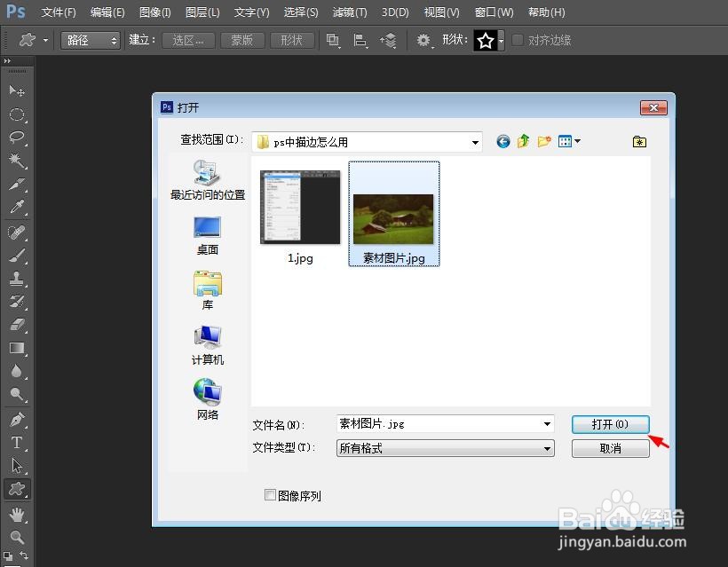This screenshot has height=567, width=728.
Task: Click the 形状 button in options bar
Action: click(291, 40)
